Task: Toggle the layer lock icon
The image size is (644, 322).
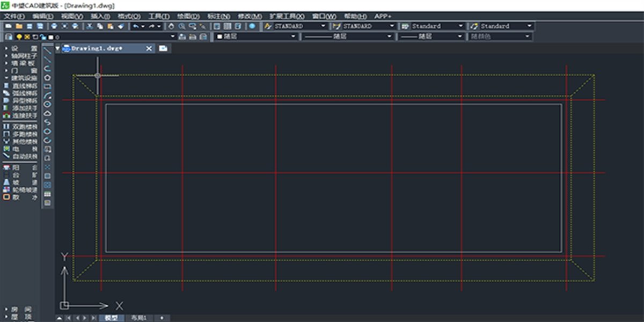Action: (42, 36)
